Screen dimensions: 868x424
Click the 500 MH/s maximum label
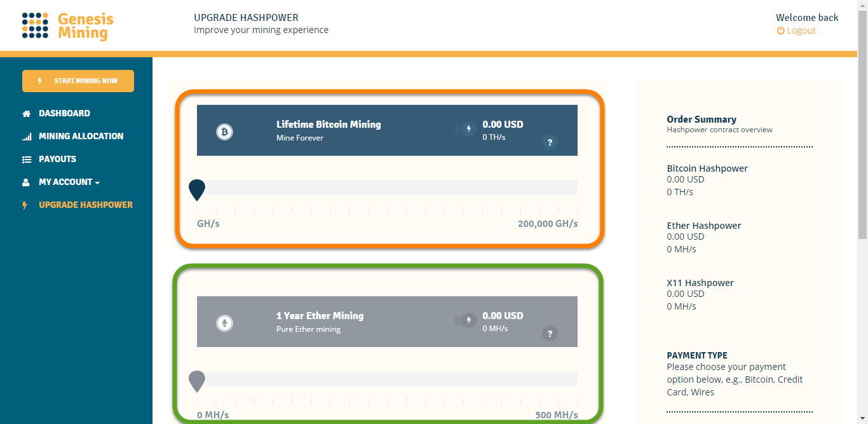557,415
